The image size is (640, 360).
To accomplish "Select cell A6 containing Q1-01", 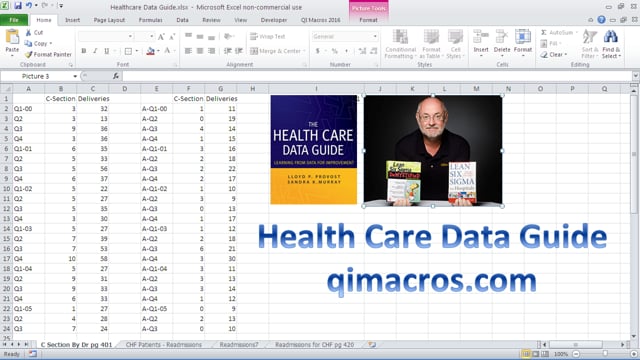I will (29, 149).
